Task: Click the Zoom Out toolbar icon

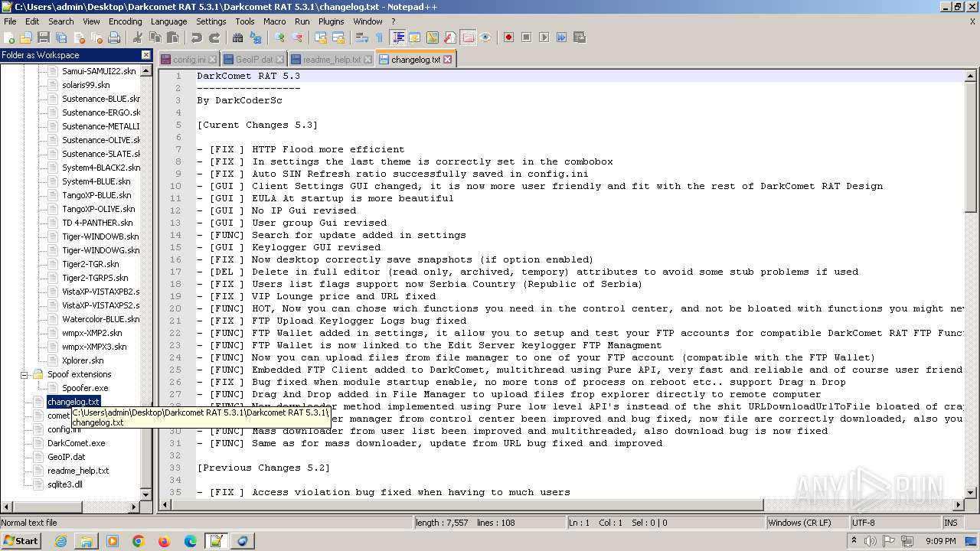Action: coord(297,37)
